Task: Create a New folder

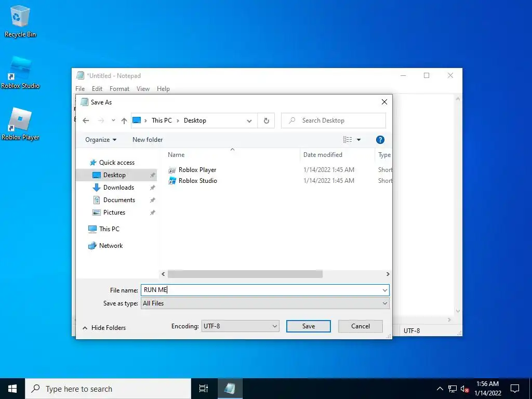Action: 148,140
